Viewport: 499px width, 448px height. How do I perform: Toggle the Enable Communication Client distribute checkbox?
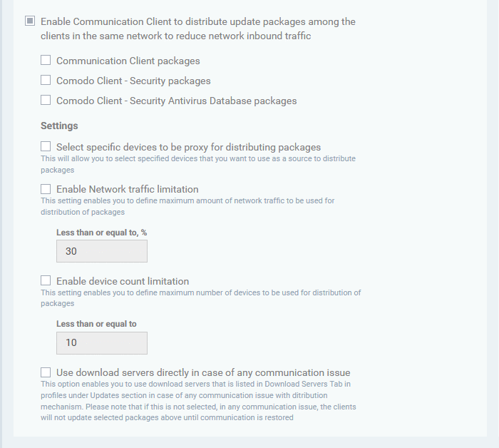[30, 21]
